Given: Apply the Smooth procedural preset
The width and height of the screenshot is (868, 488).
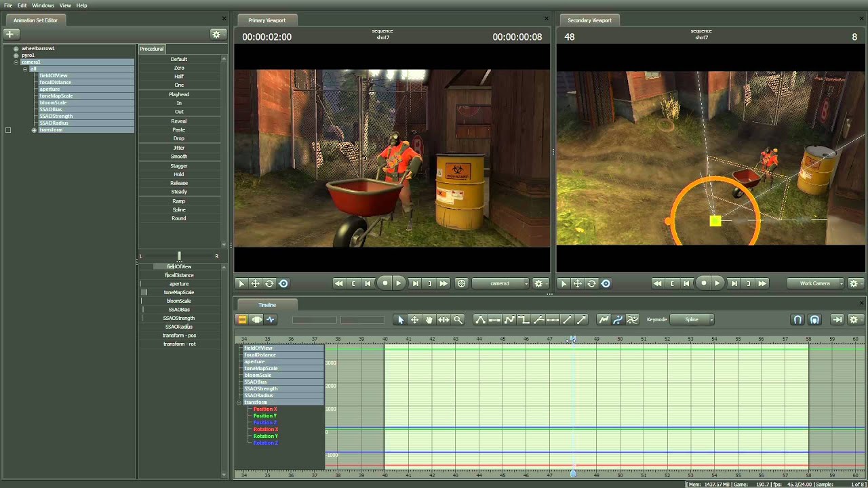Looking at the screenshot, I should pos(179,157).
